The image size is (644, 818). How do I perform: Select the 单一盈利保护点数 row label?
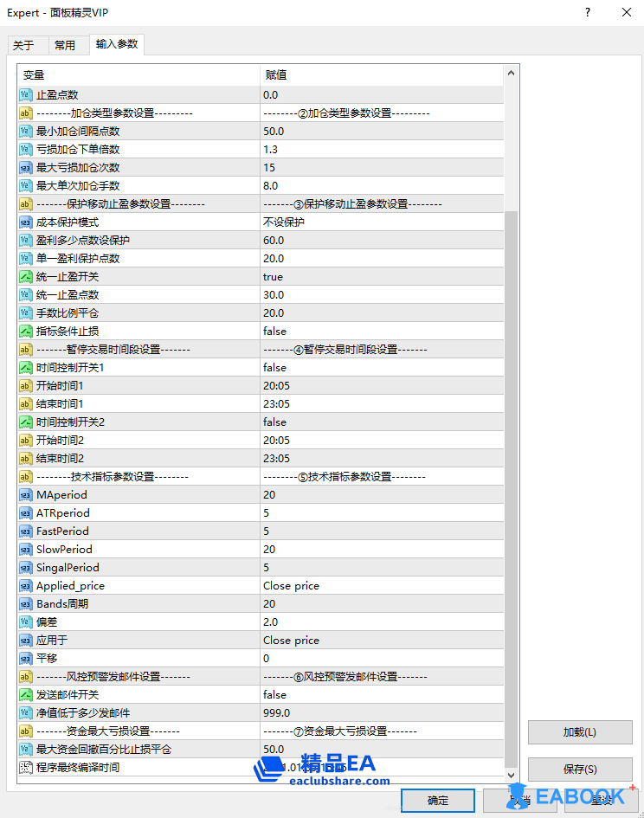click(78, 259)
